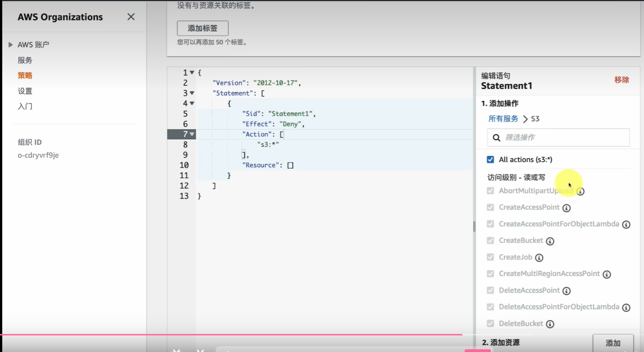Viewport: 644px width, 352px height.
Task: Click the "Sid": "Statement1" line in editor
Action: click(279, 114)
